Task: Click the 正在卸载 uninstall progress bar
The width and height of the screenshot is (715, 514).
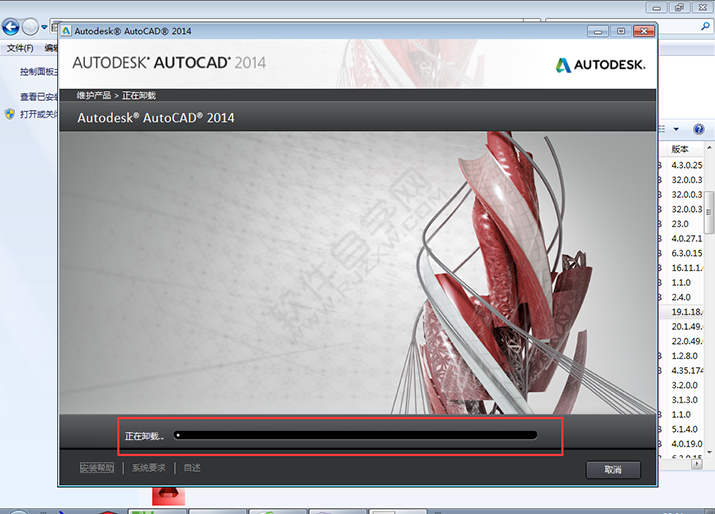Action: click(x=356, y=435)
